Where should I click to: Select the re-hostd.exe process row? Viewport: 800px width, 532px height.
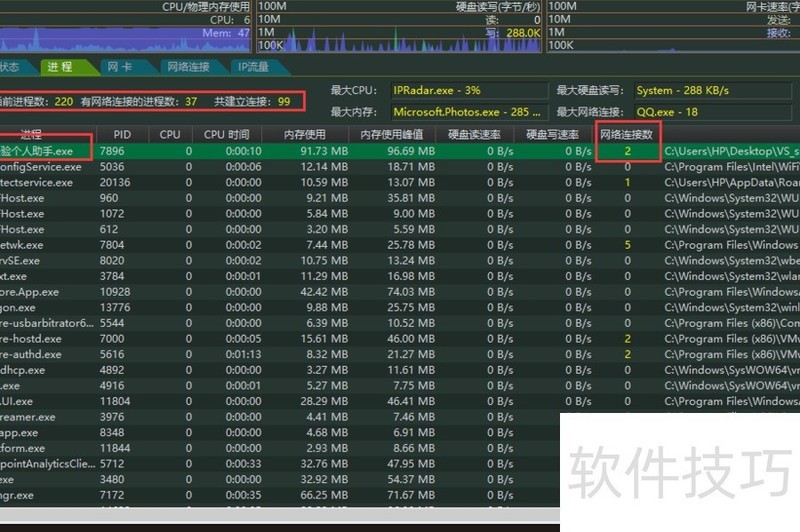tap(400, 339)
